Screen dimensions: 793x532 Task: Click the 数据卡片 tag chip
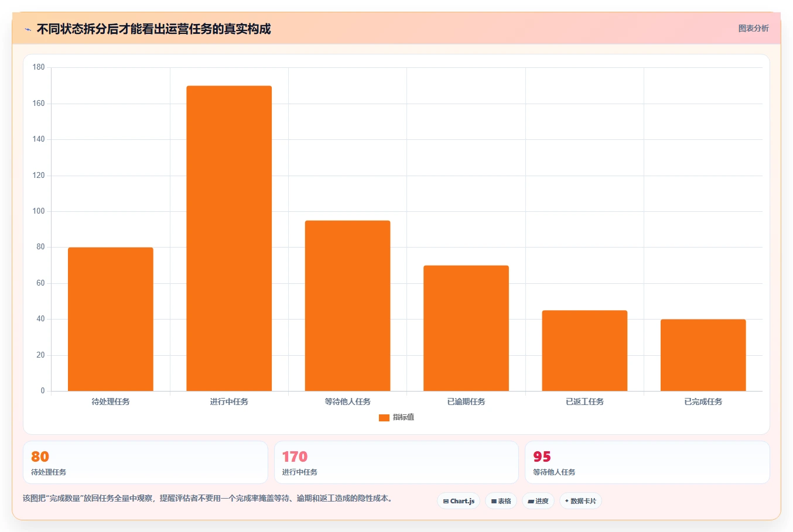click(580, 501)
